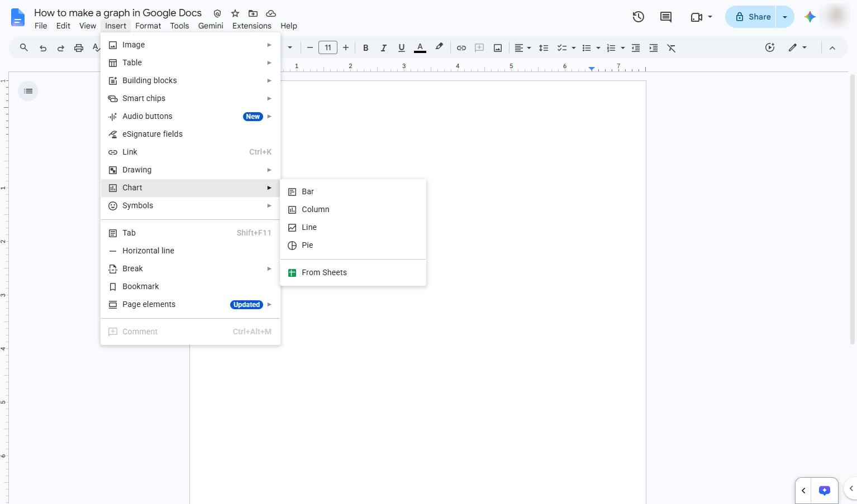The image size is (857, 504).
Task: Open Gemini sparkle assistant
Action: pos(810,17)
